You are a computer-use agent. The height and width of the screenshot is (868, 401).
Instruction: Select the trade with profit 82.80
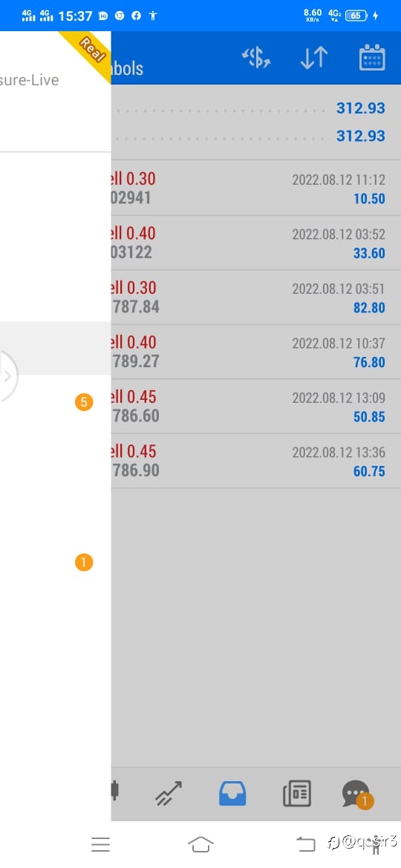(256, 297)
